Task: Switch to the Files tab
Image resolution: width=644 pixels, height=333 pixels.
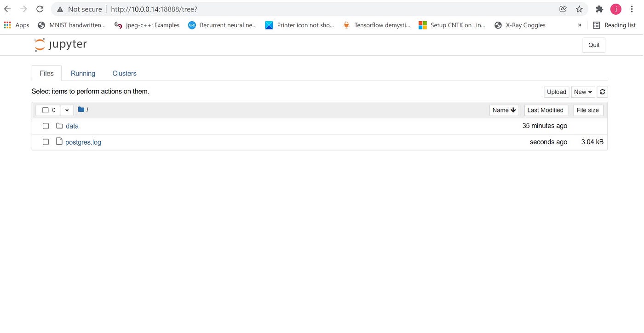Action: pos(46,73)
